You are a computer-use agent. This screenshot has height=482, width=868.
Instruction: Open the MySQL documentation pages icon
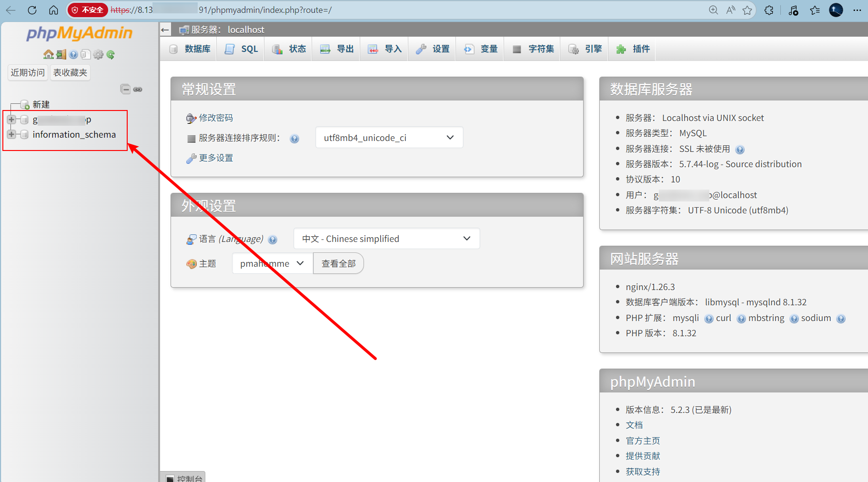coord(86,54)
